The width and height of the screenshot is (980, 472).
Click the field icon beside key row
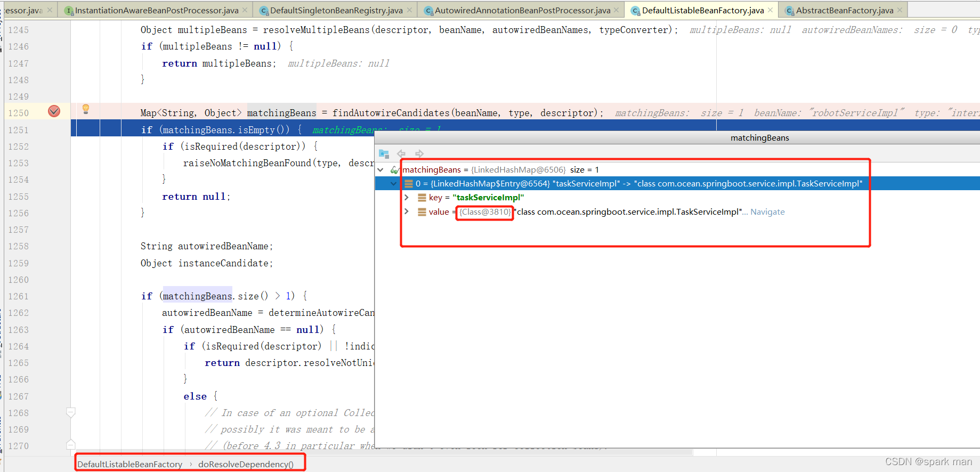(x=422, y=198)
